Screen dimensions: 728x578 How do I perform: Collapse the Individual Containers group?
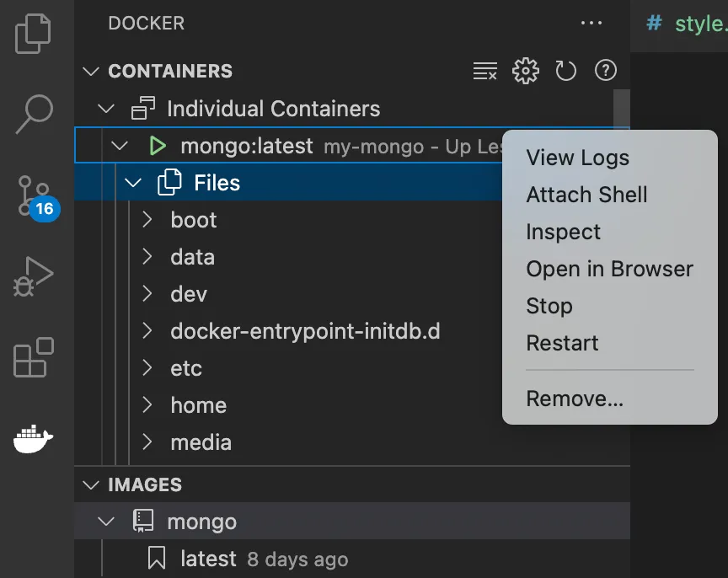pos(106,109)
